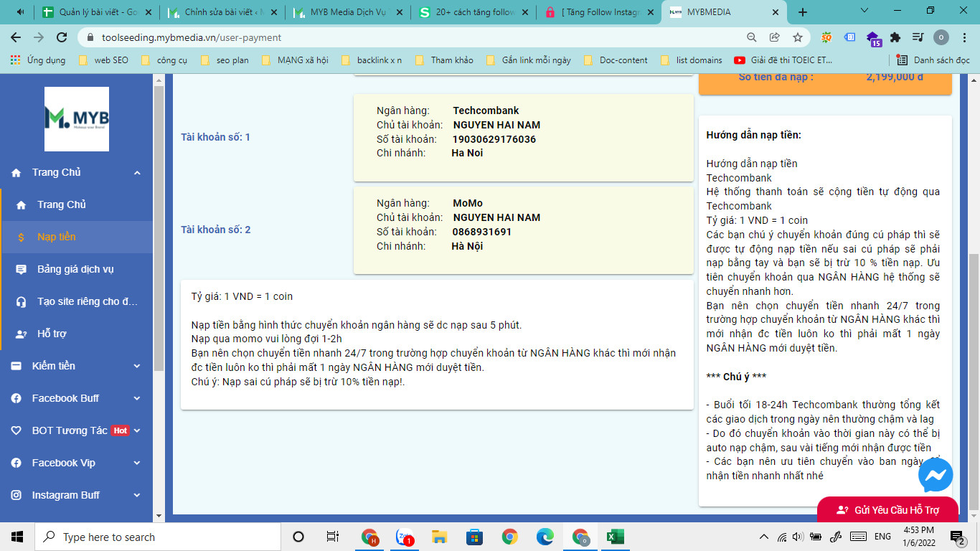Screen dimensions: 980x551
Task: Click the Instagram Buff icon
Action: point(17,495)
